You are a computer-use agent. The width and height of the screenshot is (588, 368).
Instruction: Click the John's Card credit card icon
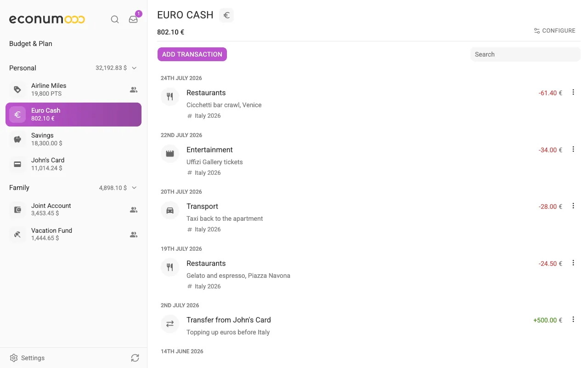(17, 164)
